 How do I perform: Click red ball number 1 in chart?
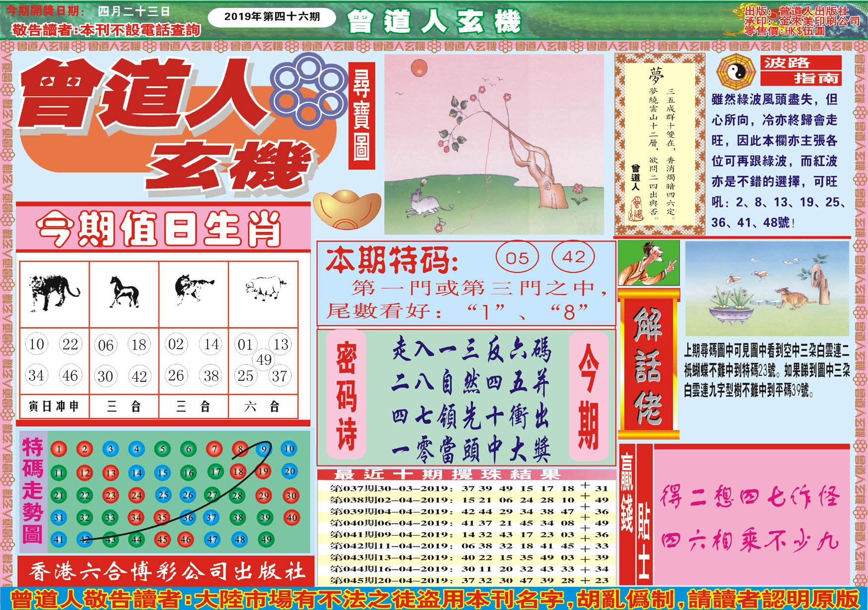59,450
